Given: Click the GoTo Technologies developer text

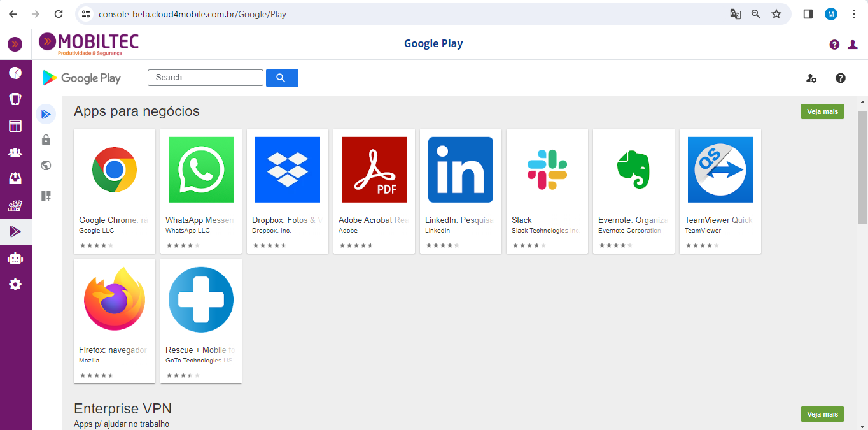Looking at the screenshot, I should [x=199, y=361].
